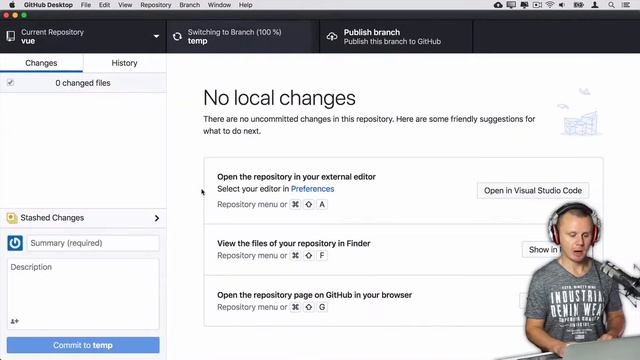
Task: Click 'Open the repository page on GitHub' text
Action: pyautogui.click(x=314, y=295)
